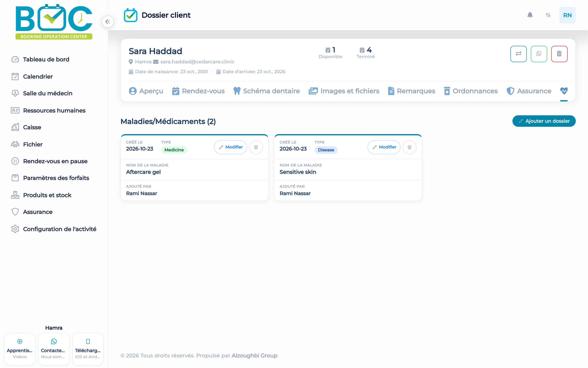Open Produits et stock
The height and width of the screenshot is (368, 588).
tap(41, 195)
